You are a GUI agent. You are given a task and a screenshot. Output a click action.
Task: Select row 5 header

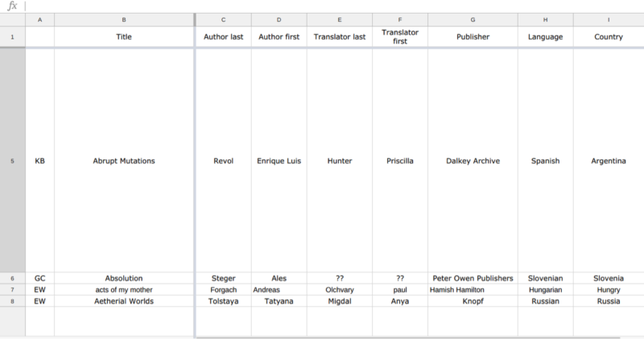(x=12, y=161)
